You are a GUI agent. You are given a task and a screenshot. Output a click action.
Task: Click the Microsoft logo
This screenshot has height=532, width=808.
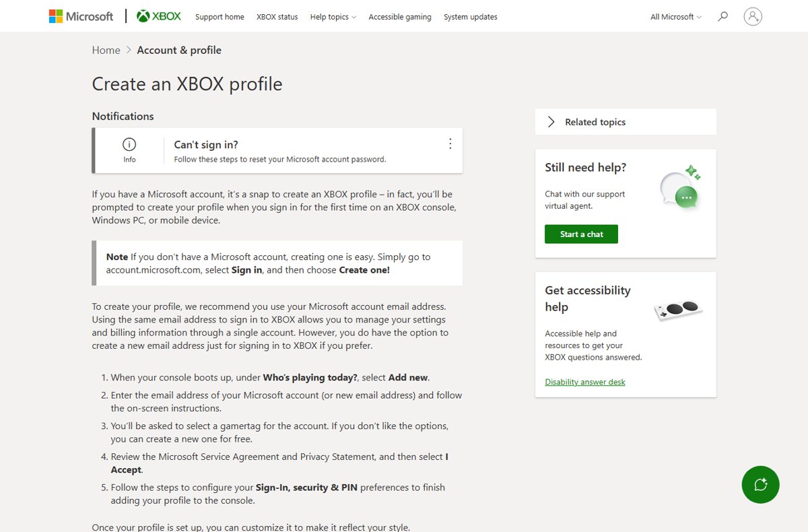tap(81, 16)
